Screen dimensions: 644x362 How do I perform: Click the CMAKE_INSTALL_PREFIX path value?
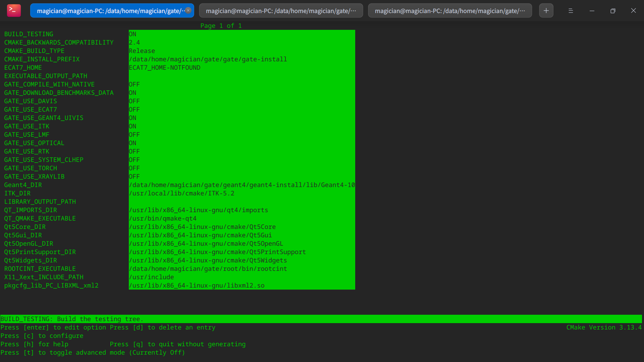208,59
